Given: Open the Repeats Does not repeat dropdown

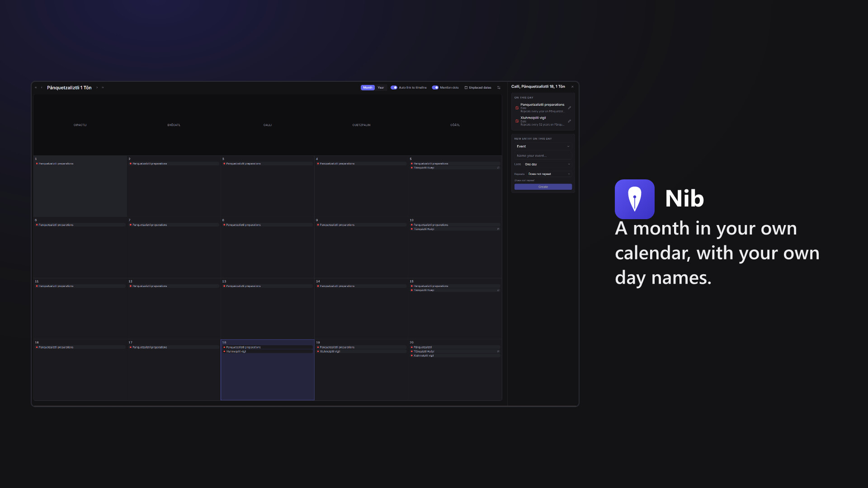Looking at the screenshot, I should [549, 174].
